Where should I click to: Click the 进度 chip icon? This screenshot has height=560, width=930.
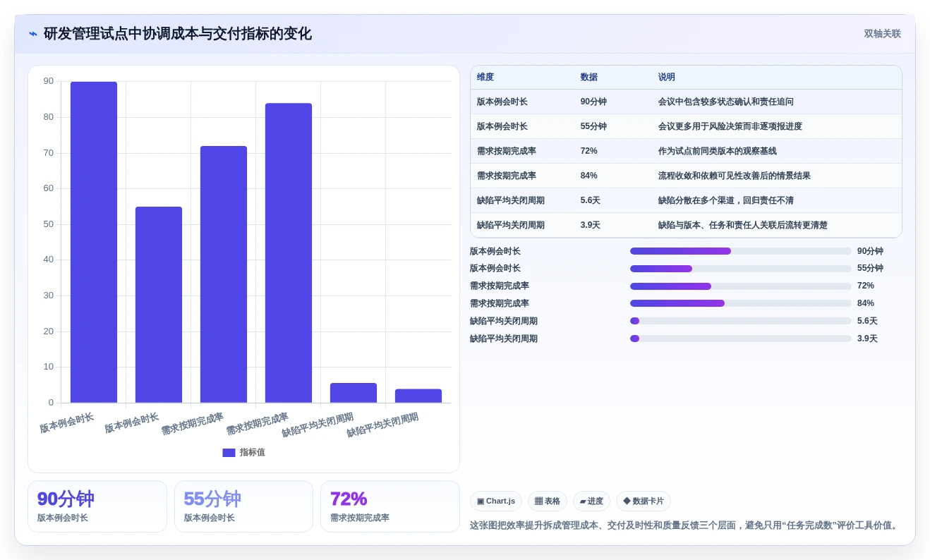[x=583, y=501]
